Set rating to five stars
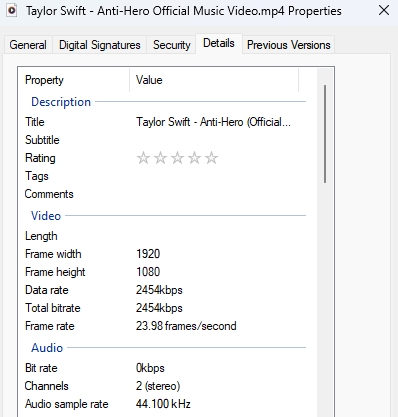 211,158
